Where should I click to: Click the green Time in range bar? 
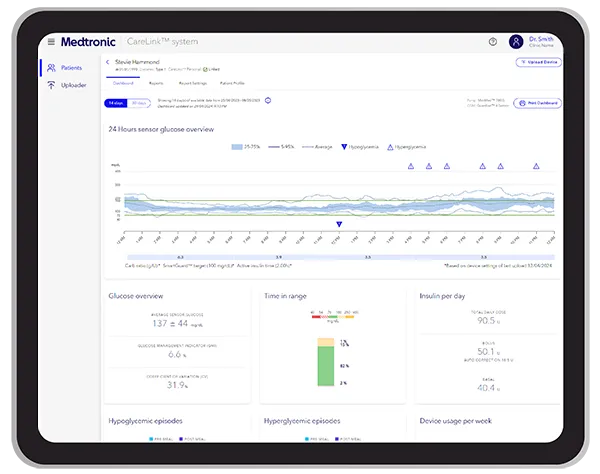pos(324,367)
